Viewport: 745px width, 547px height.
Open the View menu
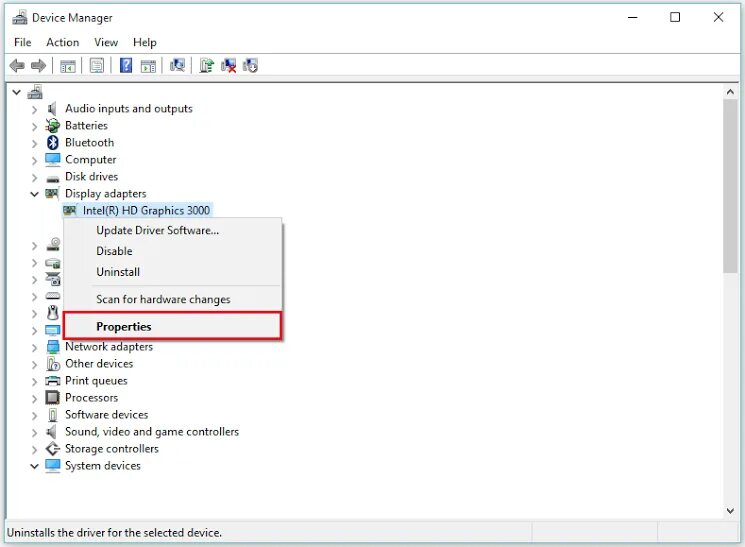pyautogui.click(x=106, y=42)
